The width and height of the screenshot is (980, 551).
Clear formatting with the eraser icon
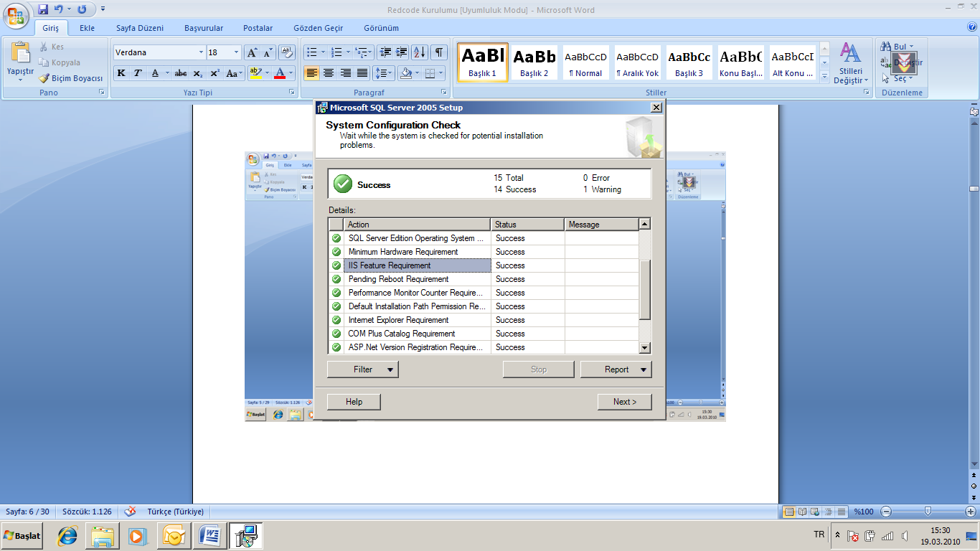287,52
